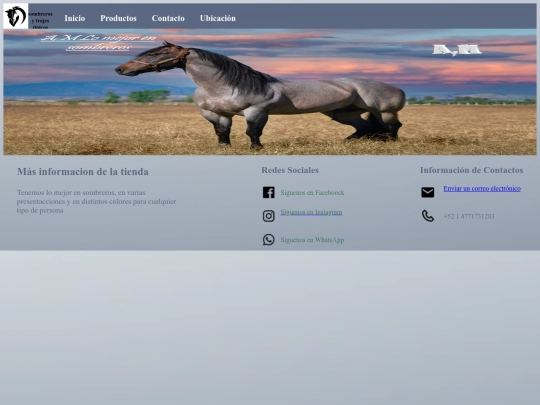Screen dimensions: 540x405
Task: Click the 'A.M' emblem on the banner
Action: coord(457,50)
